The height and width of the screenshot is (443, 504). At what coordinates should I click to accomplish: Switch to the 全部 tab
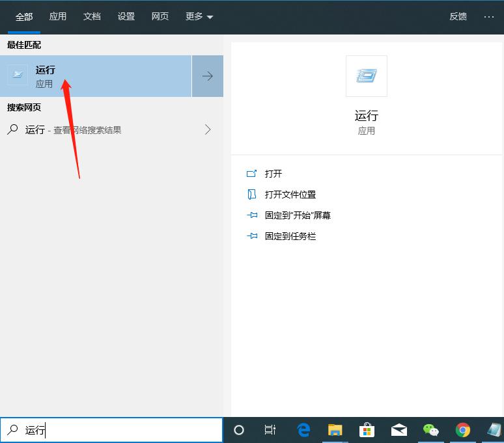[24, 17]
